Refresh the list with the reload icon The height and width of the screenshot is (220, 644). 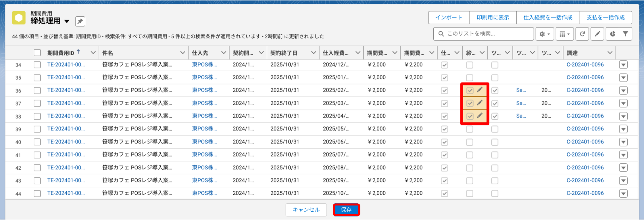tap(582, 34)
